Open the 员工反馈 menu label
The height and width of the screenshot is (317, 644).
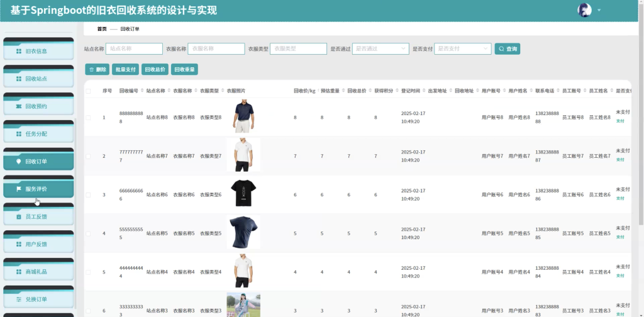pyautogui.click(x=36, y=216)
